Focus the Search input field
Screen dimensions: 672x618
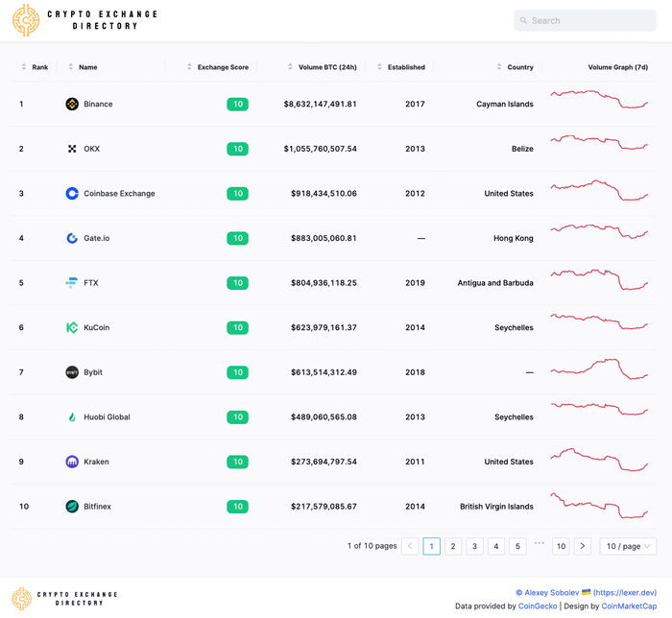click(586, 20)
